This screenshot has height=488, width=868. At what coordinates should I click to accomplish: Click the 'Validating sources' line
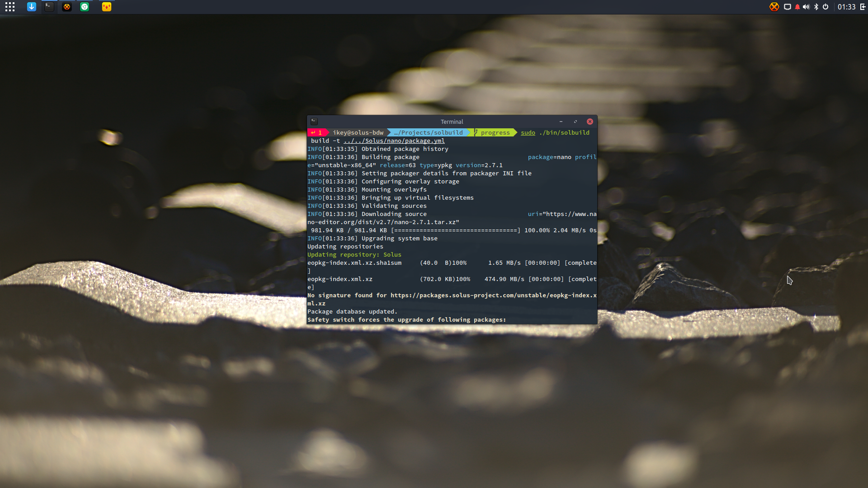(x=367, y=206)
